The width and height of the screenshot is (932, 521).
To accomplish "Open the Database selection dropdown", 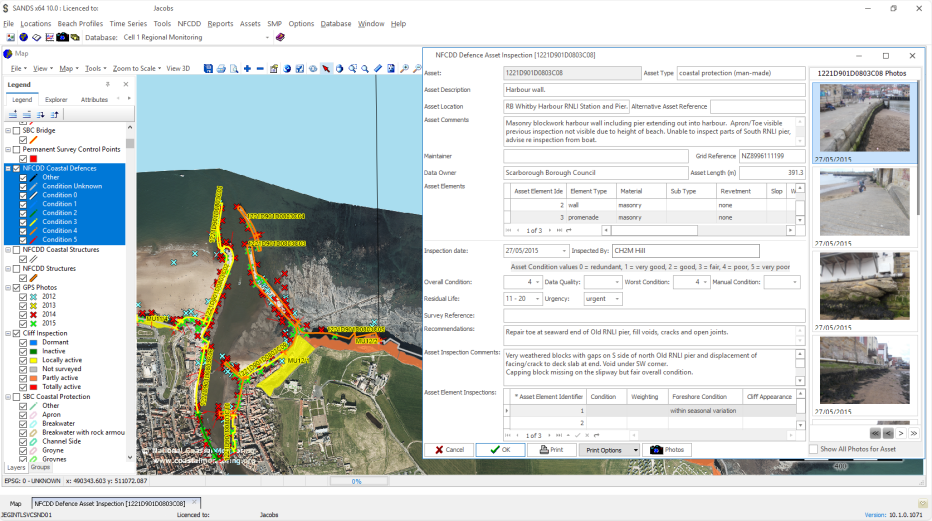I will [x=266, y=37].
